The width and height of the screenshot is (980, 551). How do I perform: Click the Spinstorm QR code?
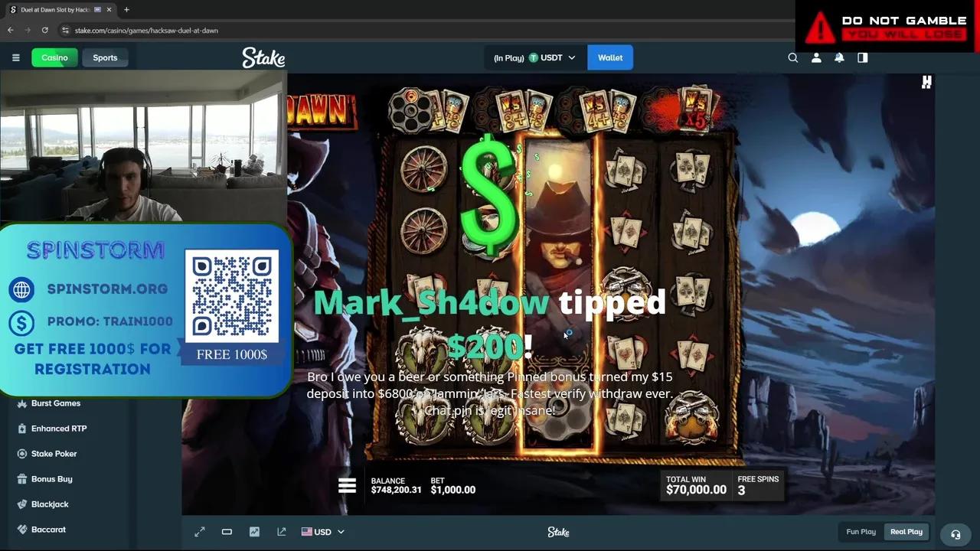232,295
